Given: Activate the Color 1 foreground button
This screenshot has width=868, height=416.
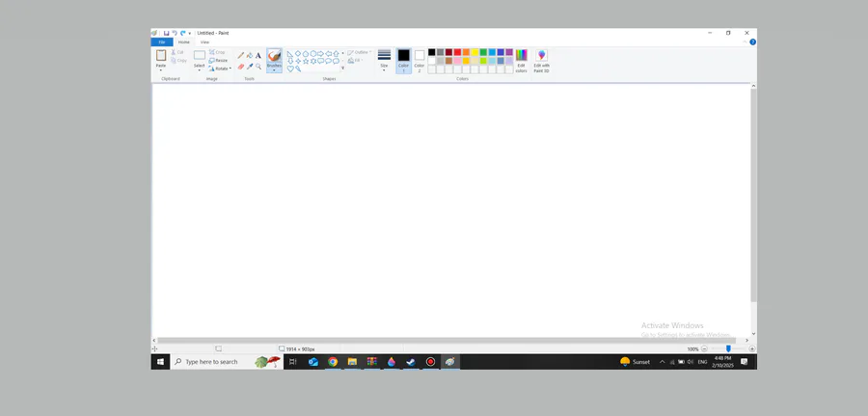Looking at the screenshot, I should coord(403,61).
